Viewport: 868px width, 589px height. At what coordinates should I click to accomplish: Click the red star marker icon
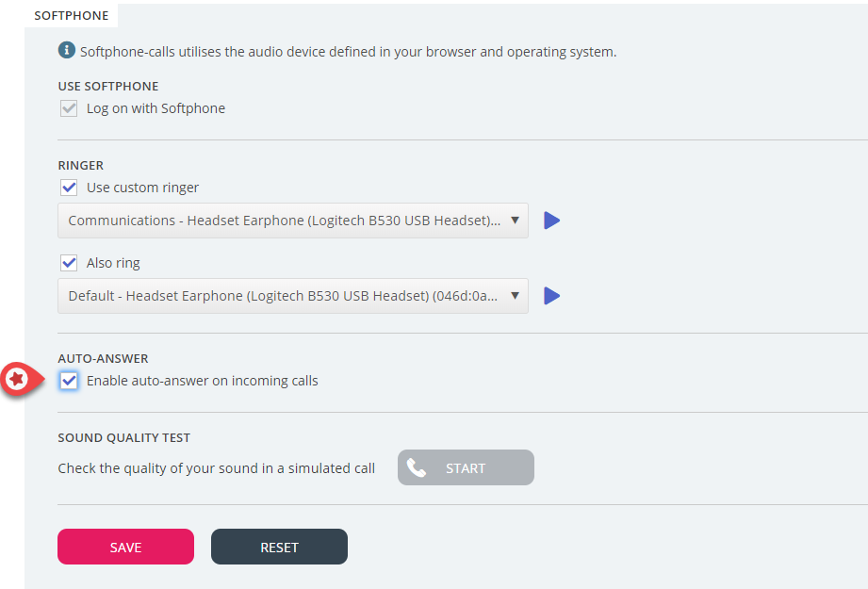coord(17,379)
